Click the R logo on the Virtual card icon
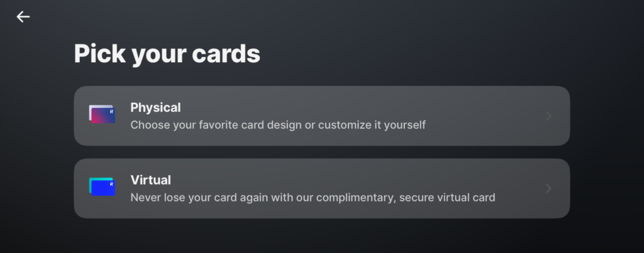 [x=111, y=184]
